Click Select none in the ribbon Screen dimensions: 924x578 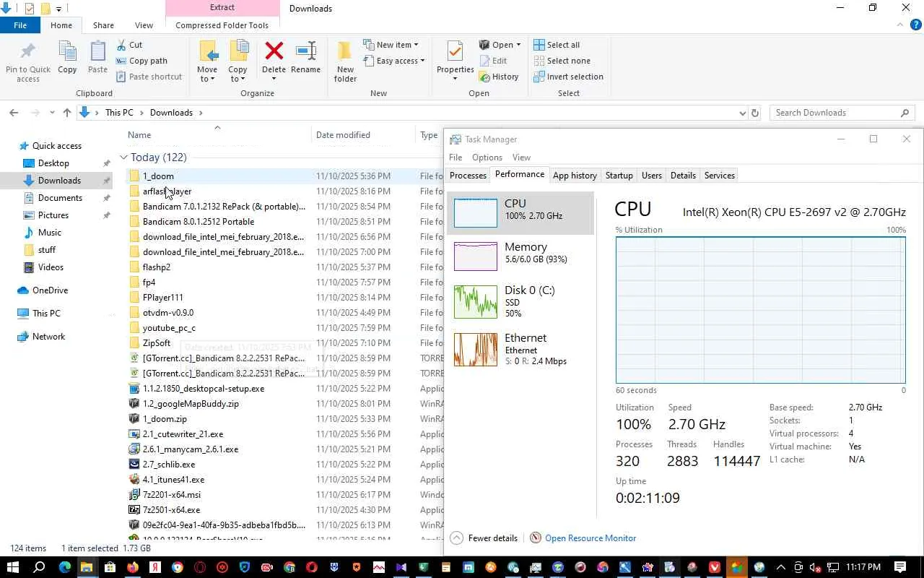562,61
